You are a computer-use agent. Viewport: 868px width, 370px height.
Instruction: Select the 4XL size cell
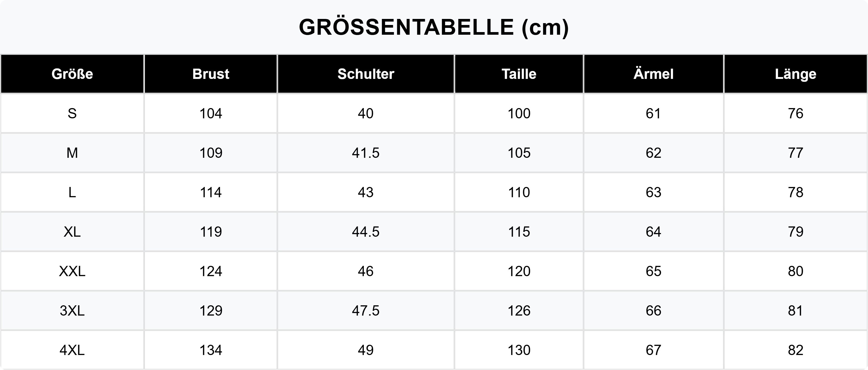[x=72, y=350]
